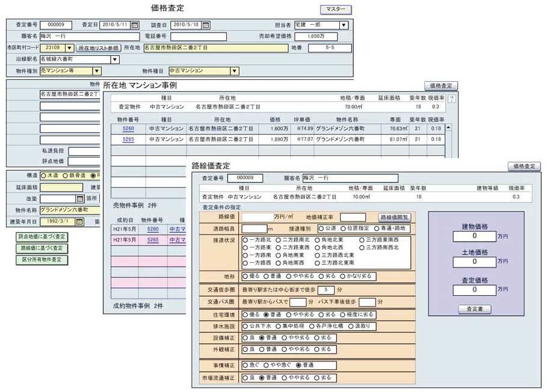This screenshot has height=392, width=547.
Task: Click the calendar icon beside 改築 field
Action: (x=79, y=198)
